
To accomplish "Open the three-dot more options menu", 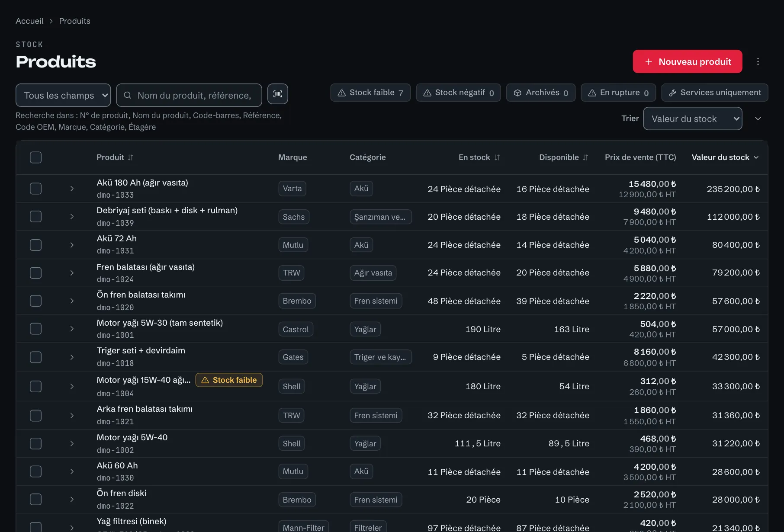I will coord(758,61).
